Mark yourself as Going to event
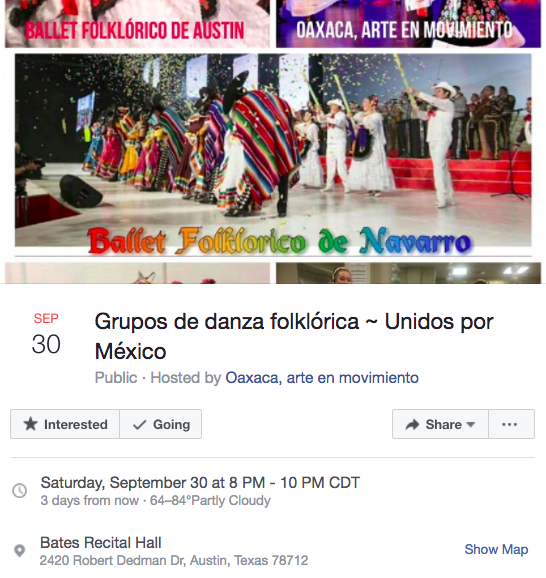The height and width of the screenshot is (578, 546). pyautogui.click(x=161, y=424)
